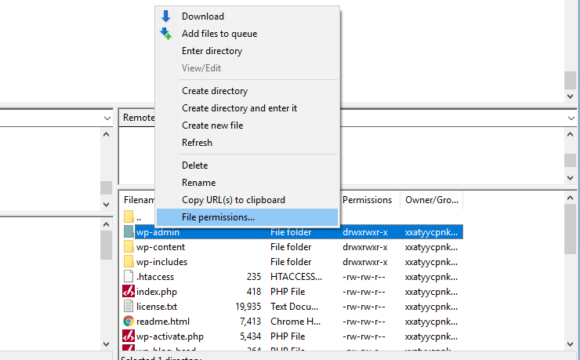Click the Add files to queue icon
Viewport: 580px width, 360px height.
click(165, 34)
